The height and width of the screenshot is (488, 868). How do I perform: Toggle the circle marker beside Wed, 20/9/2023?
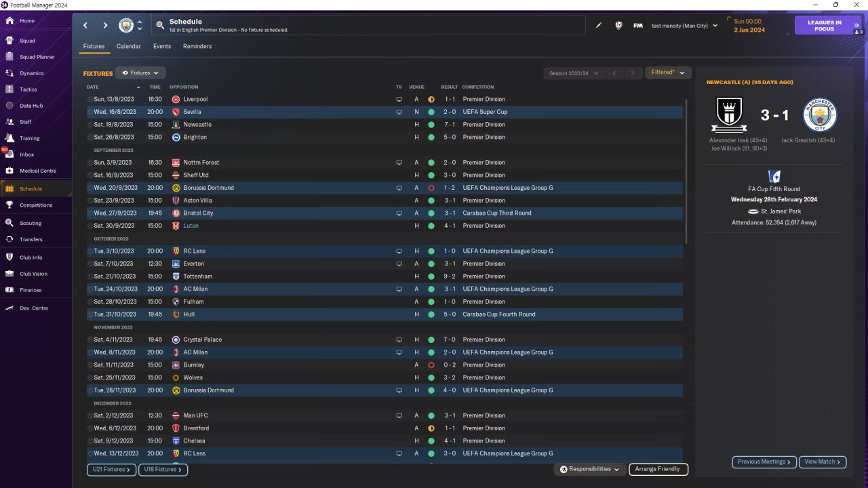click(x=90, y=188)
